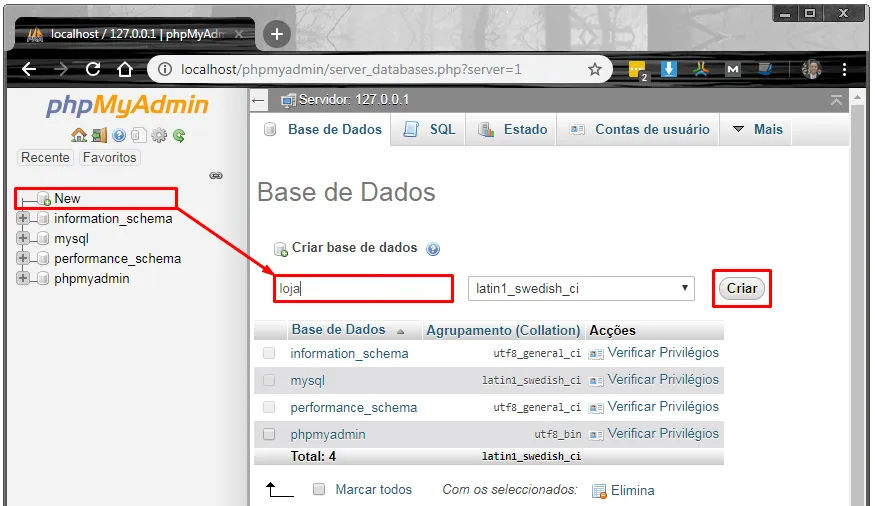This screenshot has height=506, width=875.
Task: Close the localhost phpMyAdmin browser tab
Action: point(239,34)
